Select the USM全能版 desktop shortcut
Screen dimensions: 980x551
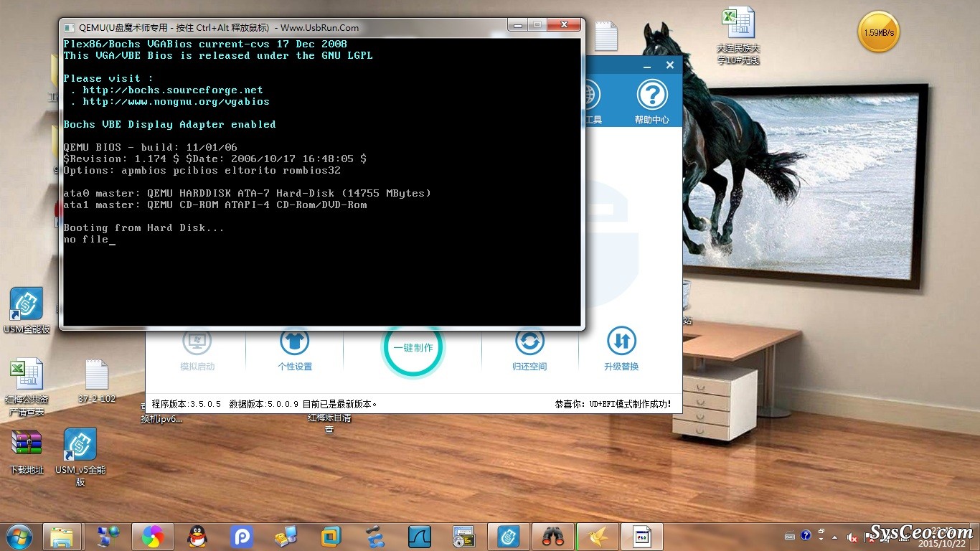27,311
